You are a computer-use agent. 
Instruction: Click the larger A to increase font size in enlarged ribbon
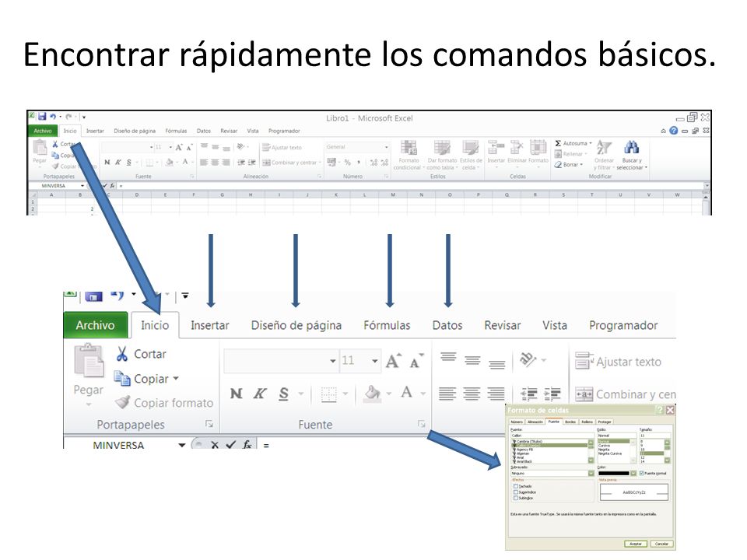coord(394,361)
